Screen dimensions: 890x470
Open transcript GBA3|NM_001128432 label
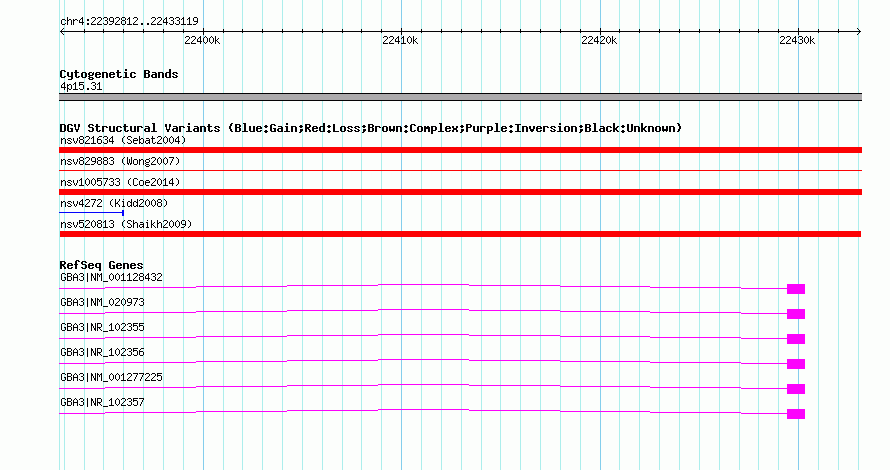(111, 278)
